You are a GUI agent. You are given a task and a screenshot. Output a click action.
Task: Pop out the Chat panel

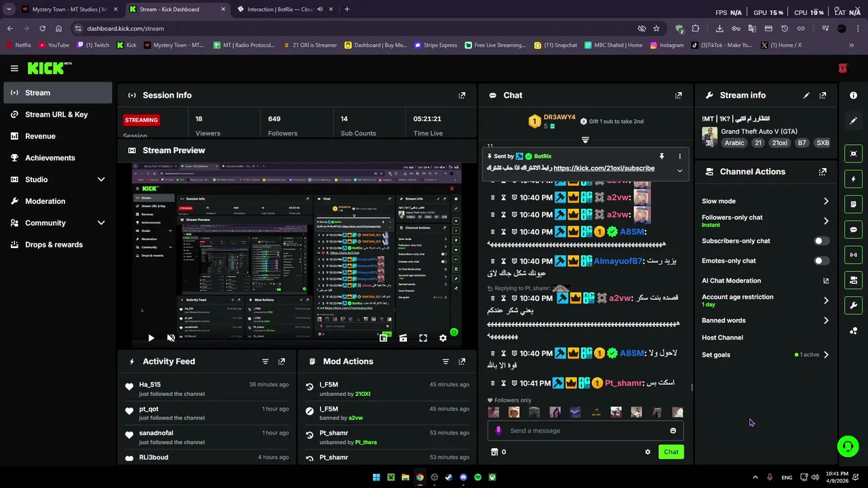click(x=678, y=96)
